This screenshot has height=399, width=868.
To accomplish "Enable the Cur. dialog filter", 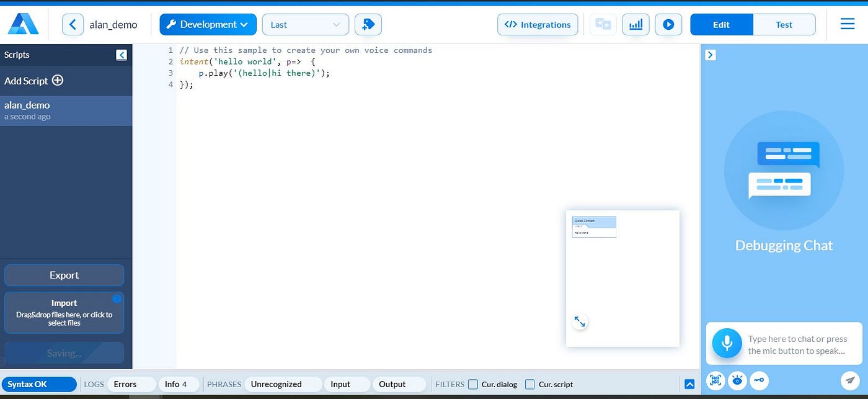I will (473, 384).
